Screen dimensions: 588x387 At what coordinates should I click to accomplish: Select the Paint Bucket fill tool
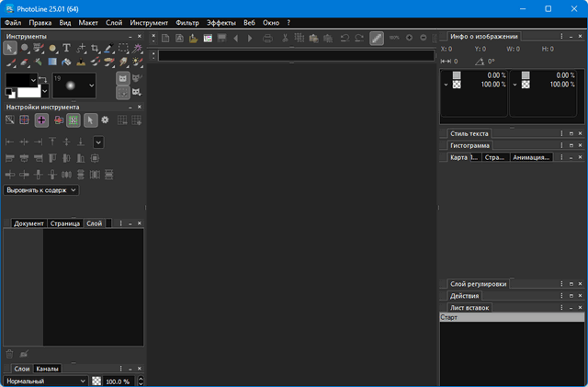pyautogui.click(x=66, y=62)
